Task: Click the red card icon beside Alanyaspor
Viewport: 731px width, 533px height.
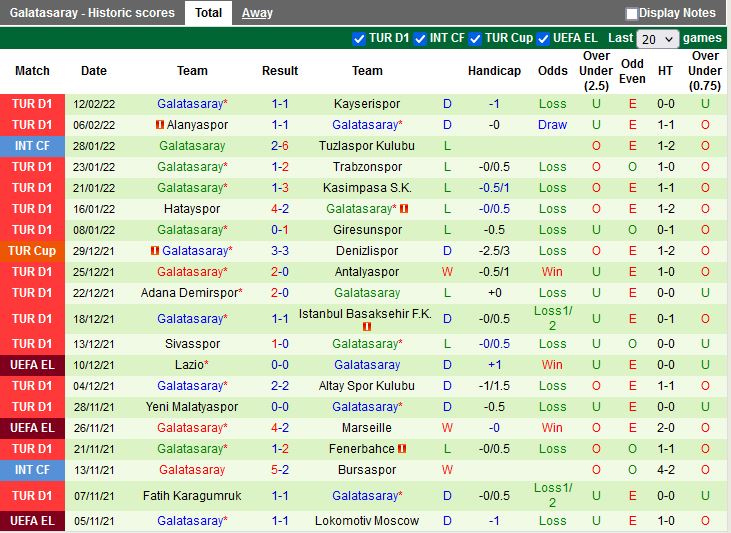Action: pyautogui.click(x=160, y=125)
